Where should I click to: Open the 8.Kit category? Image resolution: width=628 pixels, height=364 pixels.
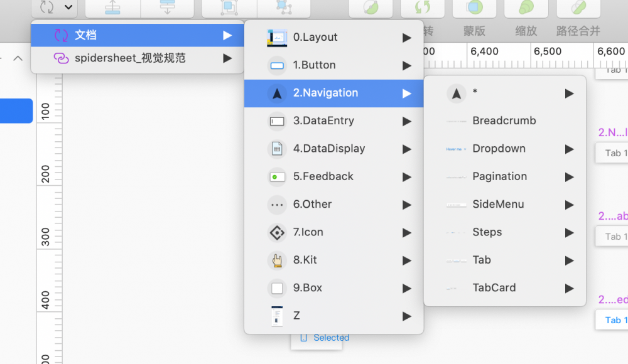(x=333, y=260)
